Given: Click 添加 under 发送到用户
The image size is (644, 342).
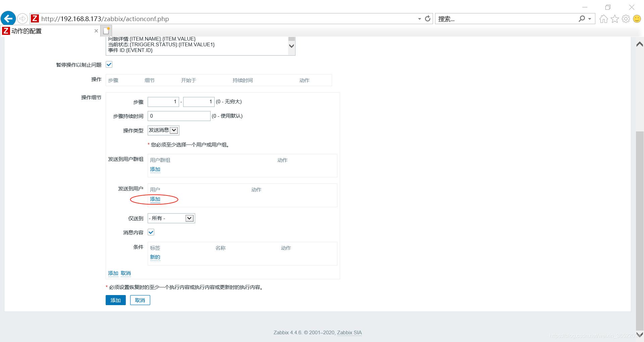Looking at the screenshot, I should 155,199.
